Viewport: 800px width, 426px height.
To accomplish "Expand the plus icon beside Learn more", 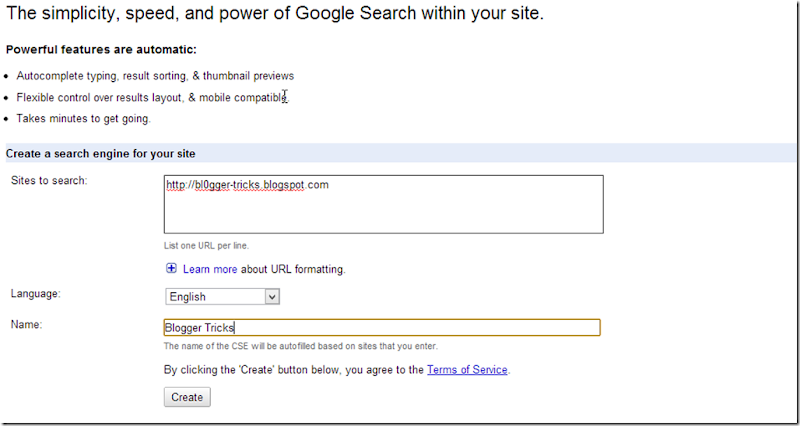I will 171,268.
